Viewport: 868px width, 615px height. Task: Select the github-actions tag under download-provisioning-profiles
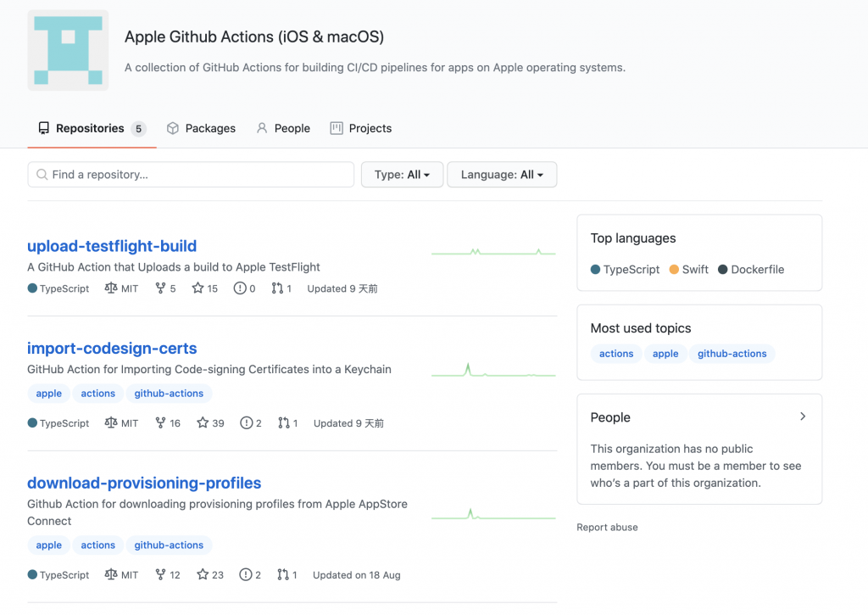coord(169,545)
